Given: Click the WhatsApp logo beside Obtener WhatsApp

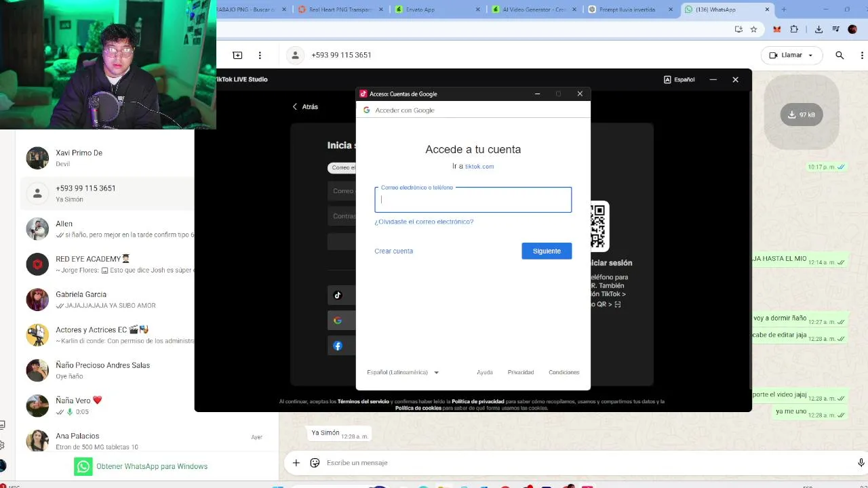Looking at the screenshot, I should [83, 466].
